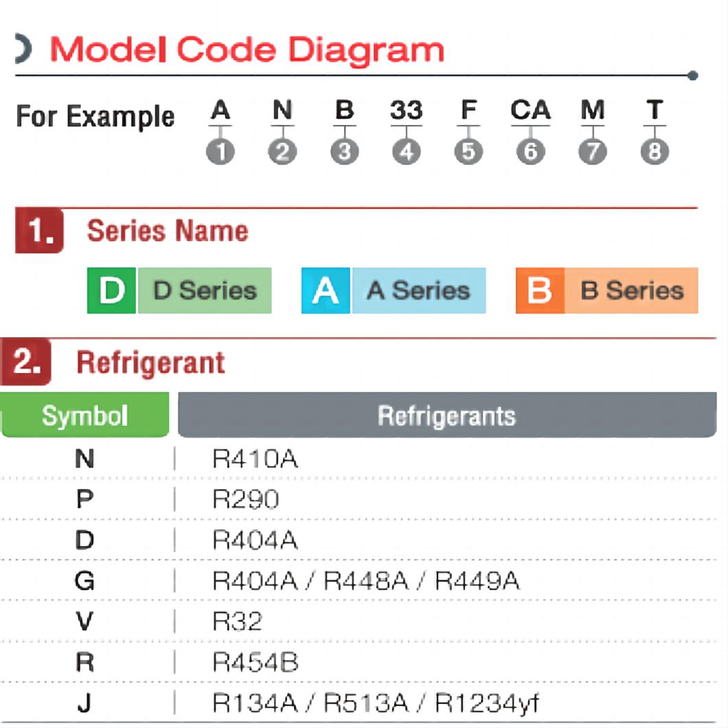Viewport: 728px width, 728px height.
Task: Click the numbered circle 4 under 33
Action: 407,151
